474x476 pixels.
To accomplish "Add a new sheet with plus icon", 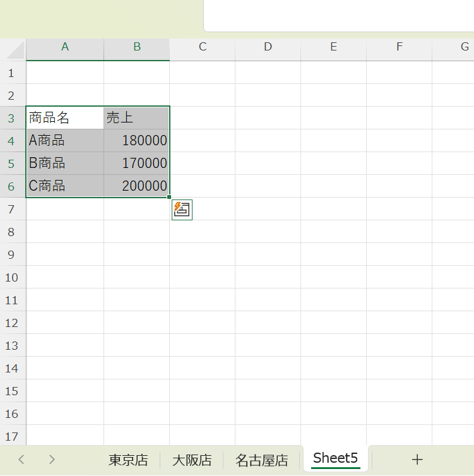I will (x=417, y=460).
